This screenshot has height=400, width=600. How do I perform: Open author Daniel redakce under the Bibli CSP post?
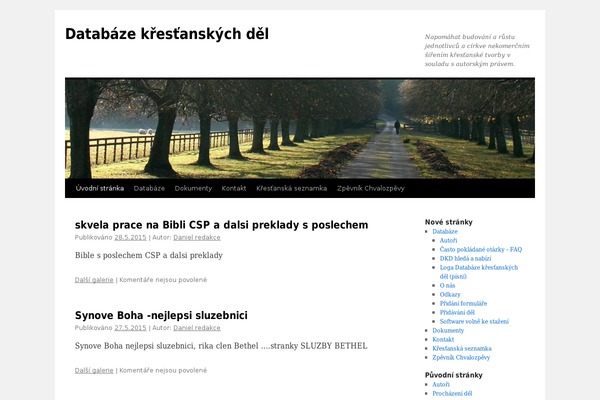click(197, 237)
